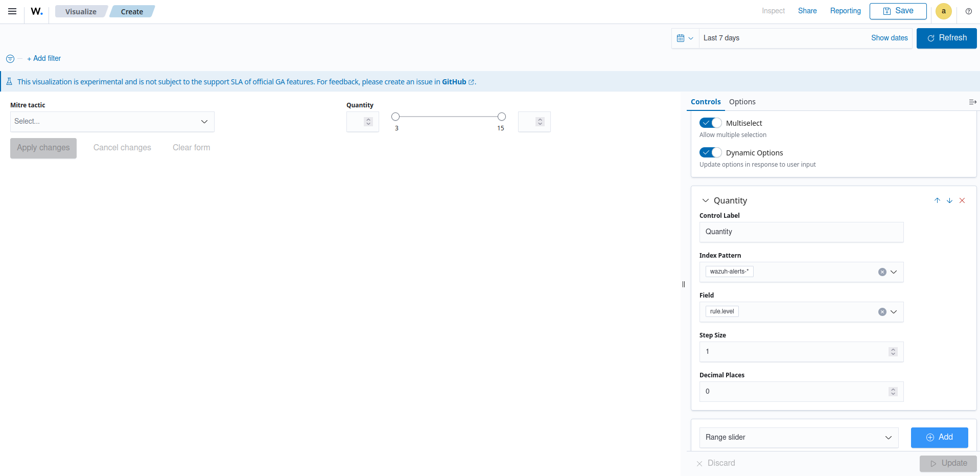The height and width of the screenshot is (476, 980).
Task: Click the help icon in header
Action: click(968, 11)
